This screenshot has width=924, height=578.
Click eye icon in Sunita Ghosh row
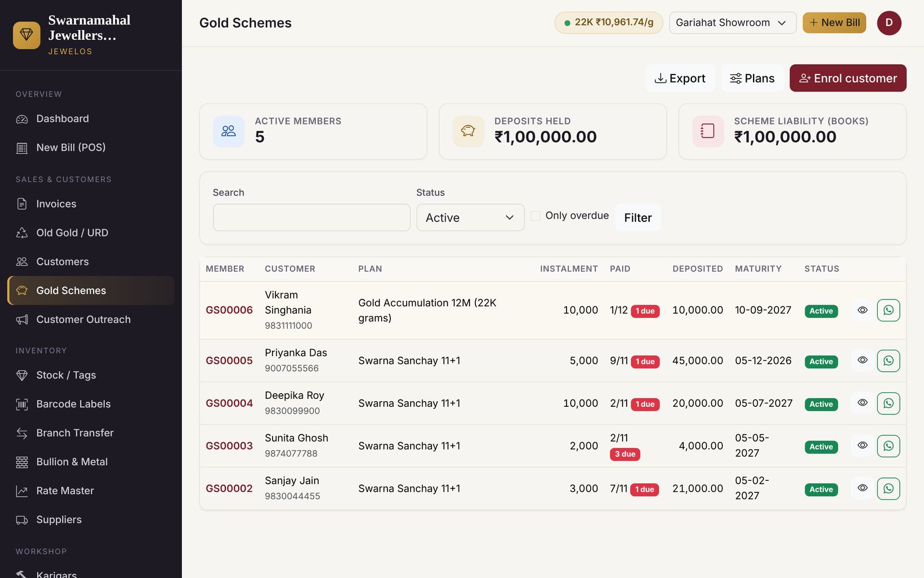pyautogui.click(x=862, y=446)
